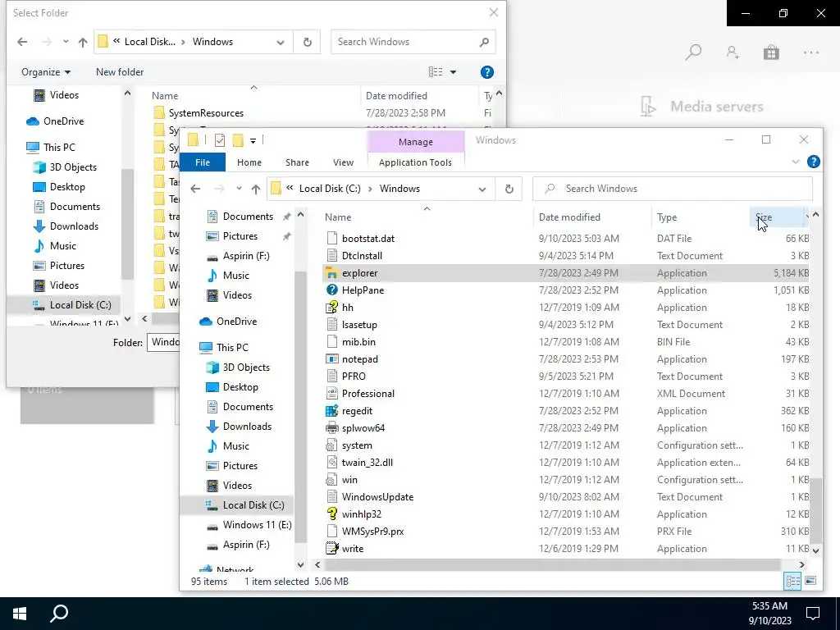Open the notification center in taskbar
The height and width of the screenshot is (630, 840).
tap(813, 614)
